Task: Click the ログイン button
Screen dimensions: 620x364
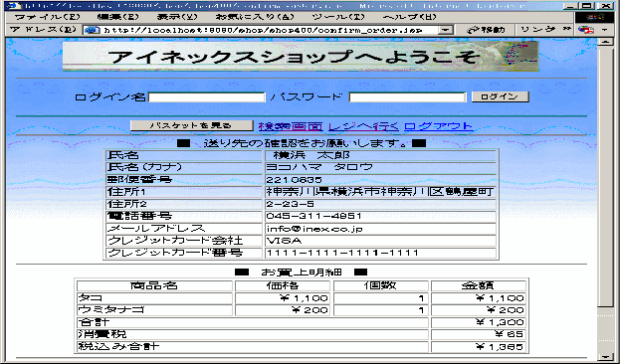Action: click(x=501, y=96)
